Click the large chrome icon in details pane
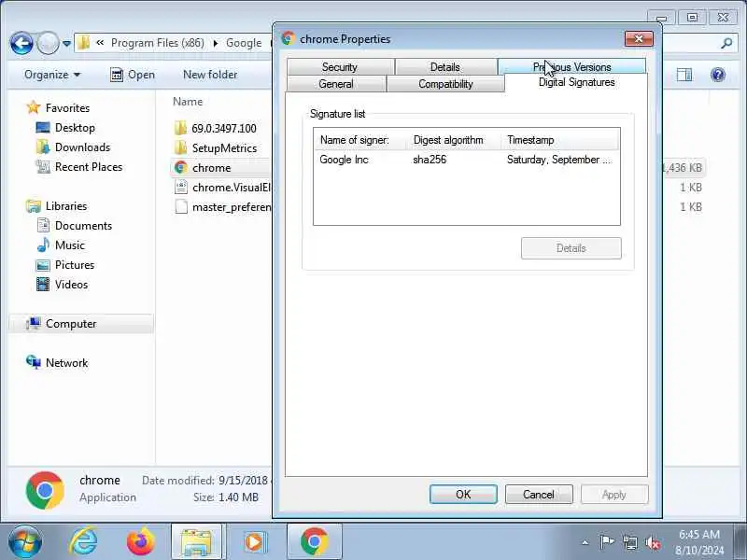The height and width of the screenshot is (560, 747). point(45,491)
